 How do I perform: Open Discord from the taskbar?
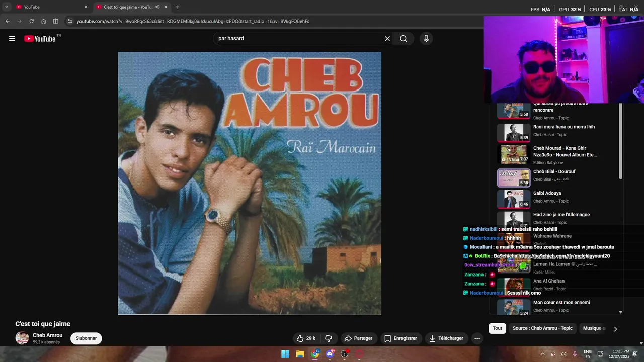[330, 354]
